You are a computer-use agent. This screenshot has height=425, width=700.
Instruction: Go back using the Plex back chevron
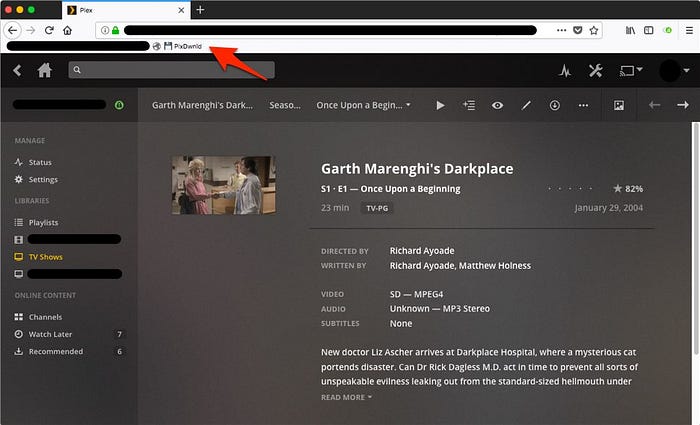pos(17,70)
